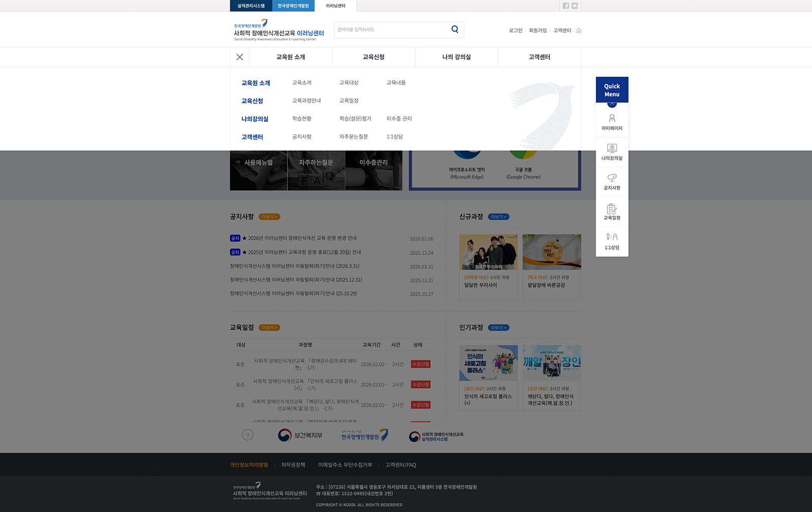Close the expanded menu with X icon
The image size is (812, 512).
240,57
